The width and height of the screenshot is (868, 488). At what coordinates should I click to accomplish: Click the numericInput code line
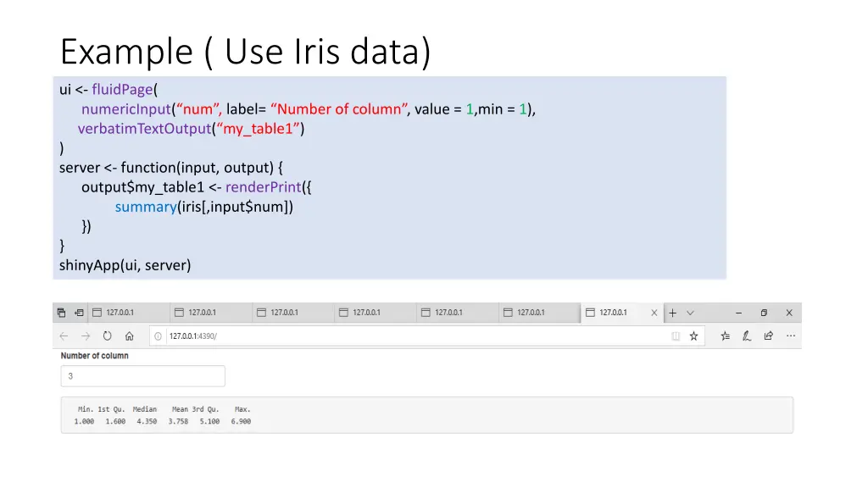click(x=309, y=109)
